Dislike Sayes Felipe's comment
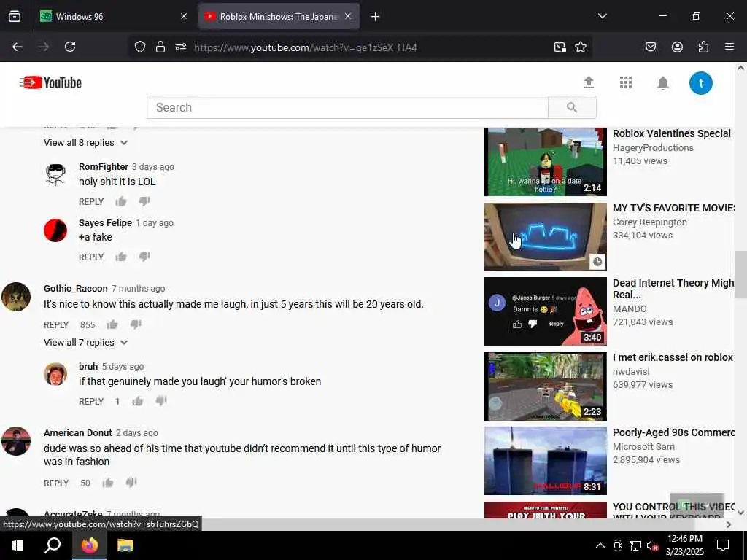Viewport: 747px width, 560px height. tap(144, 257)
